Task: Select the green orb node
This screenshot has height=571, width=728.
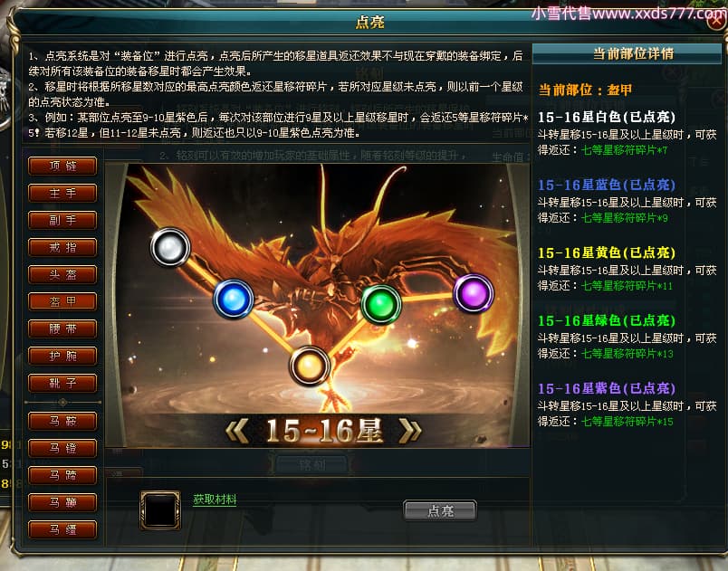Action: 381,305
